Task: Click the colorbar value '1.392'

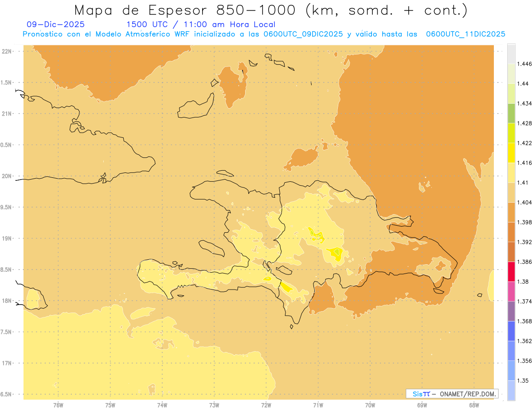Action: click(x=524, y=242)
